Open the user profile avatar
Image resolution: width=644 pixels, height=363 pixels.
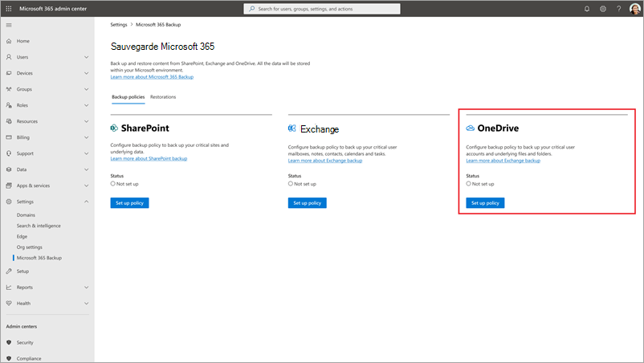tap(634, 9)
